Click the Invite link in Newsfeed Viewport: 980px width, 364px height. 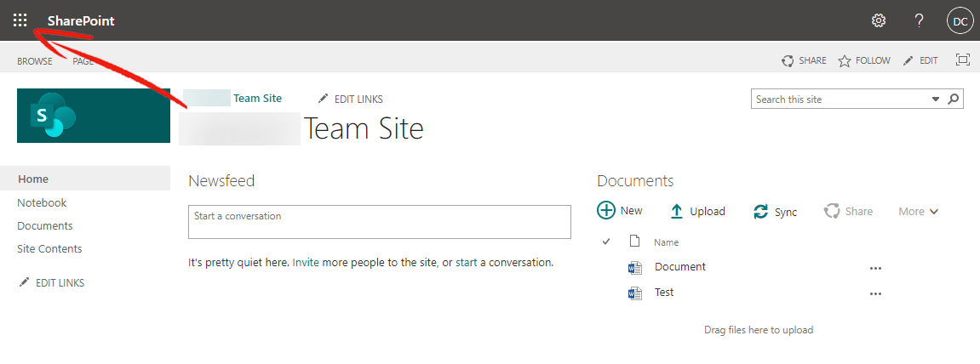pyautogui.click(x=306, y=263)
